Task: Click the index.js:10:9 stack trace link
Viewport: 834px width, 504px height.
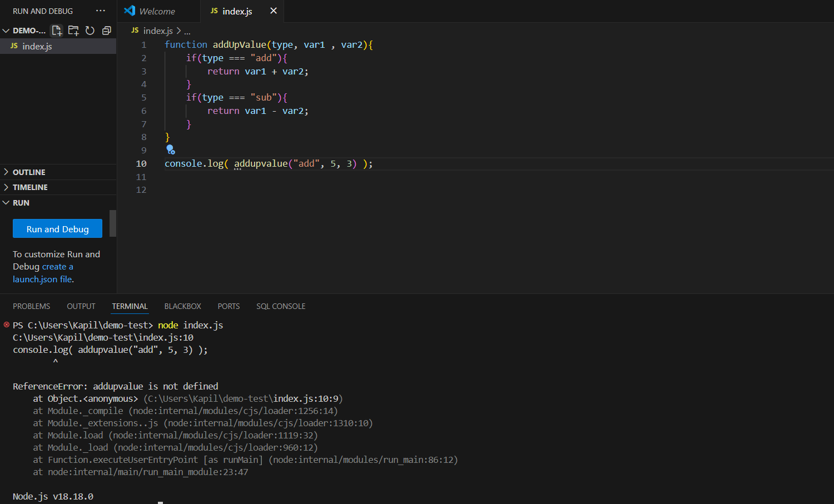Action: (306, 398)
